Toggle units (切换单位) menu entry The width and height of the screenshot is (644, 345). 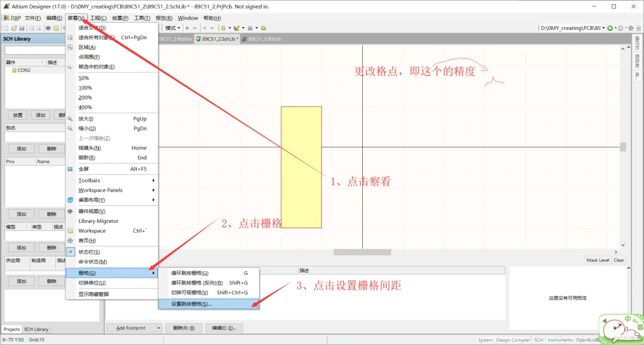pyautogui.click(x=112, y=283)
